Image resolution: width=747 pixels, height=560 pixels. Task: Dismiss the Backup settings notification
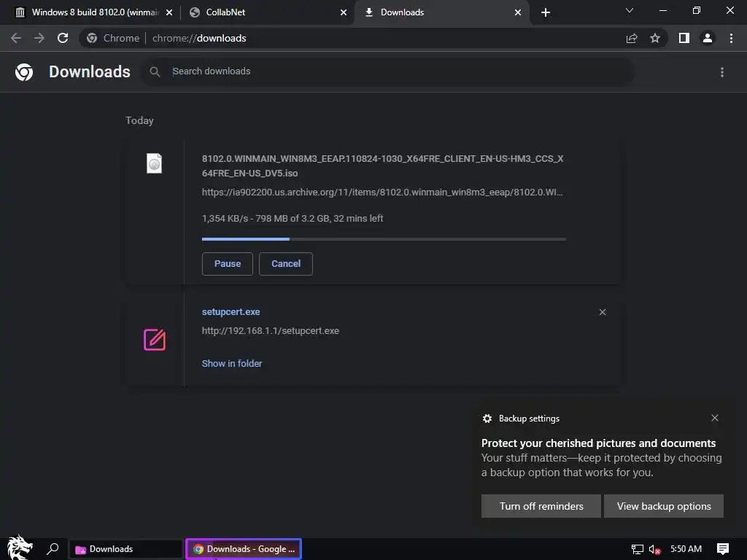[715, 418]
